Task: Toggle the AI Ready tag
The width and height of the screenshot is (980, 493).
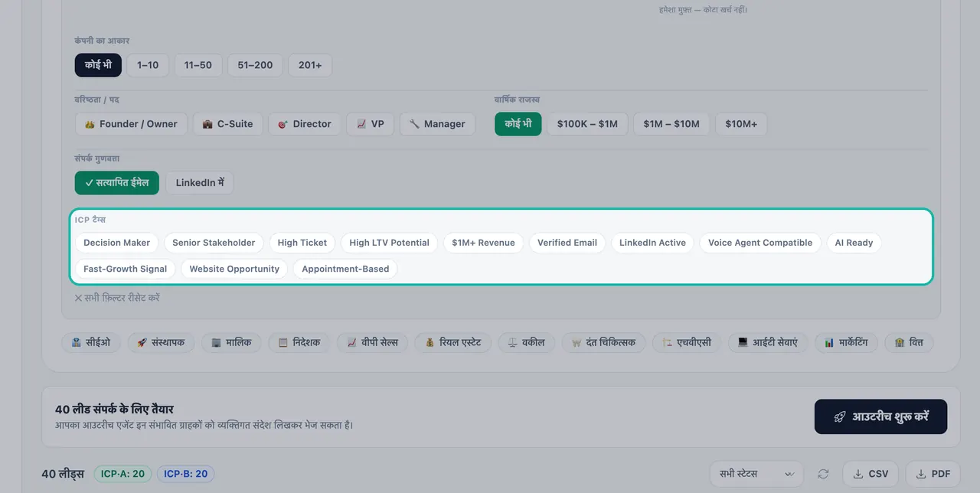Action: [854, 243]
